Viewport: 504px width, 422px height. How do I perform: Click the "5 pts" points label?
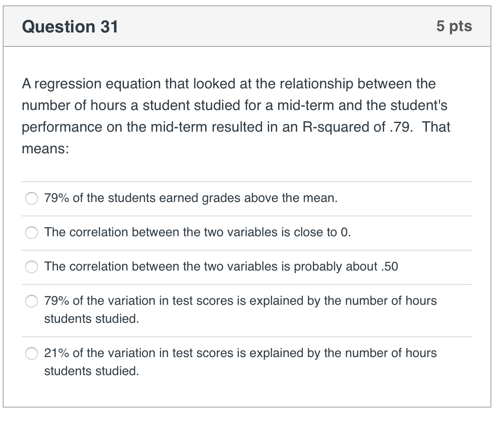(454, 27)
